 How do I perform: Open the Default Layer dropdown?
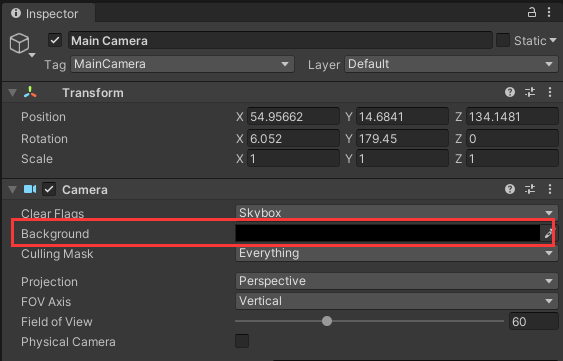pyautogui.click(x=451, y=64)
